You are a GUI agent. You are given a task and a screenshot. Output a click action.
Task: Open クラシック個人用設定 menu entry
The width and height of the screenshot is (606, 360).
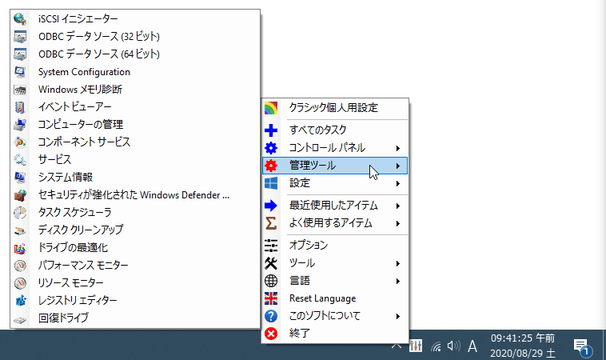click(335, 108)
